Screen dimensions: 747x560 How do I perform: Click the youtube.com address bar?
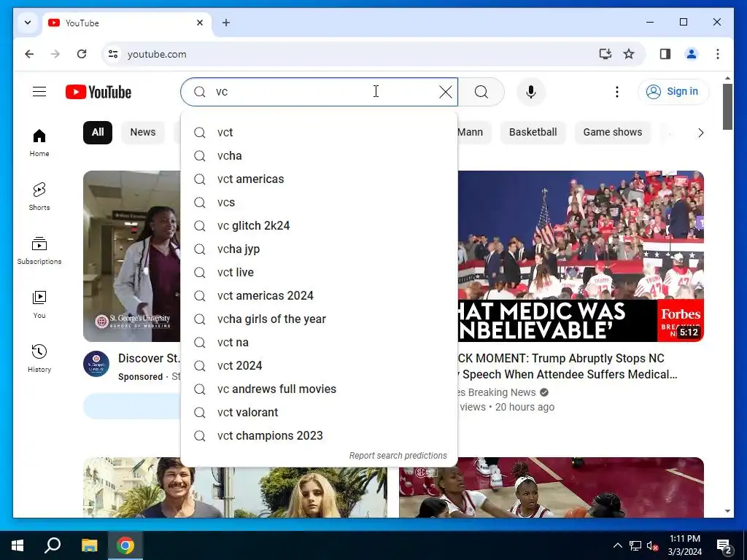point(352,54)
